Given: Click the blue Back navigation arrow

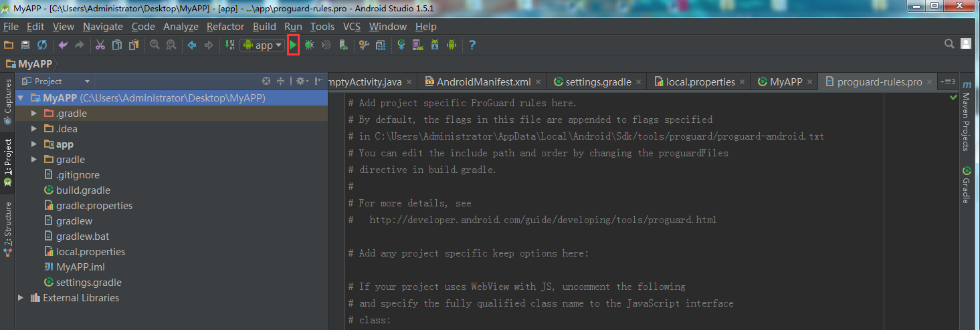Looking at the screenshot, I should (192, 45).
